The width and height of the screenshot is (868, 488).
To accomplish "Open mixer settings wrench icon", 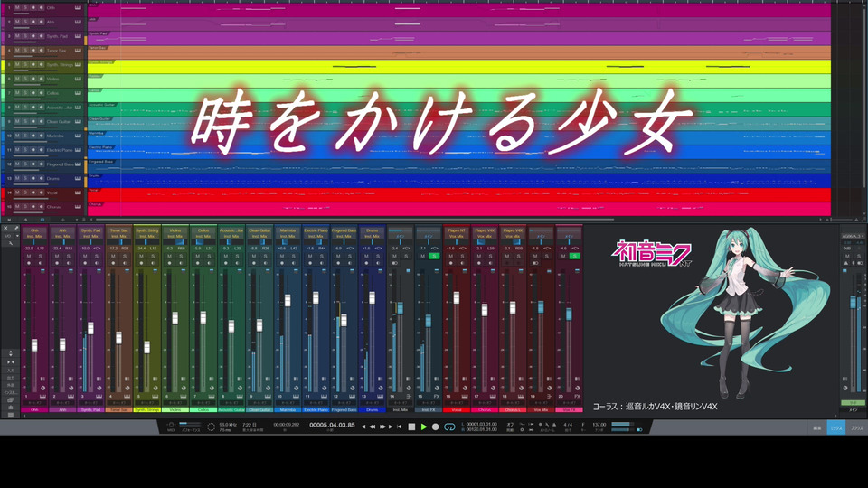I will click(x=10, y=243).
